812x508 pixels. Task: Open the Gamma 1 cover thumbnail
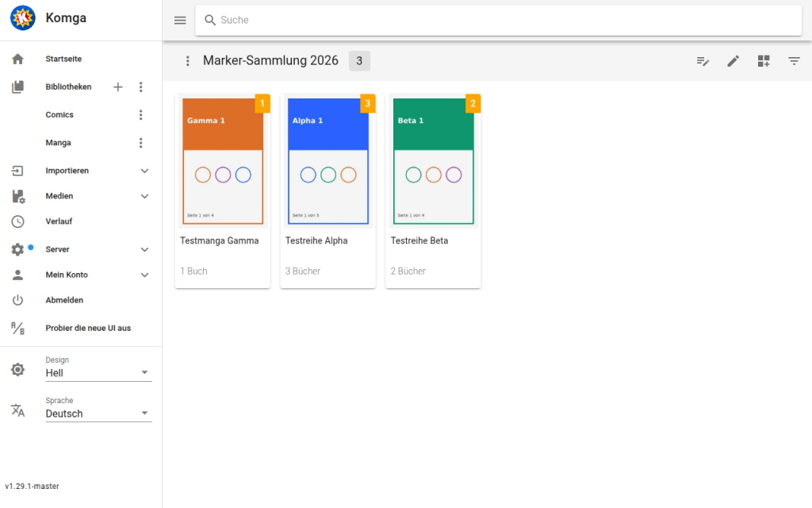[x=223, y=161]
